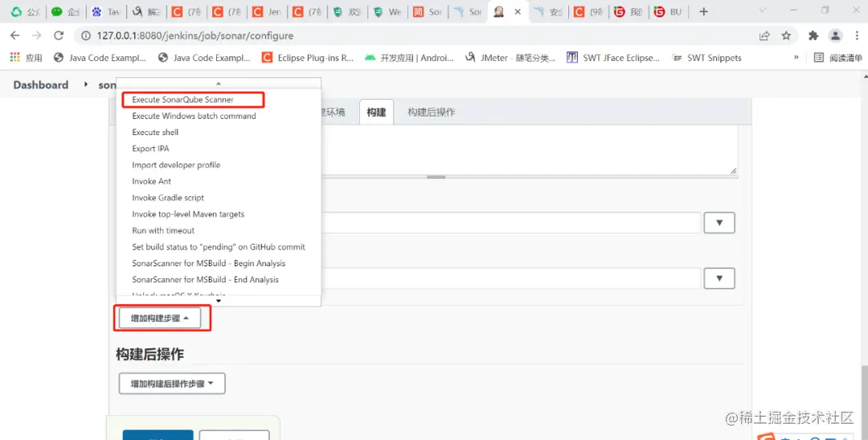Click the upper text input field
The width and height of the screenshot is (868, 440).
[511, 222]
